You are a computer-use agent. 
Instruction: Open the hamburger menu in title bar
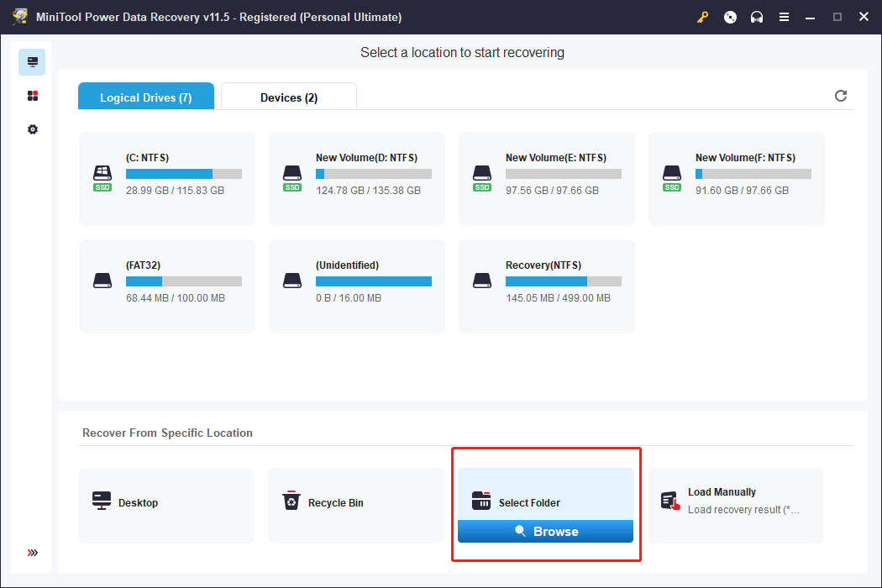click(x=784, y=17)
